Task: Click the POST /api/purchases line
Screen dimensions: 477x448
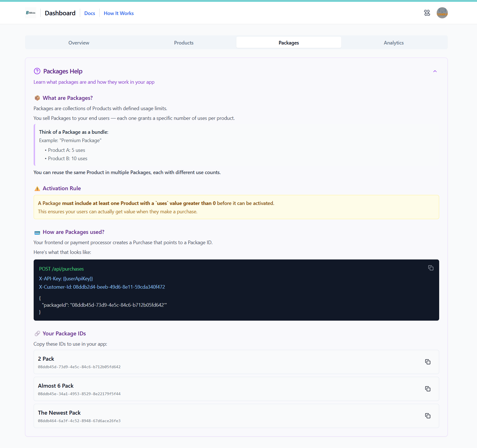Action: pyautogui.click(x=61, y=269)
